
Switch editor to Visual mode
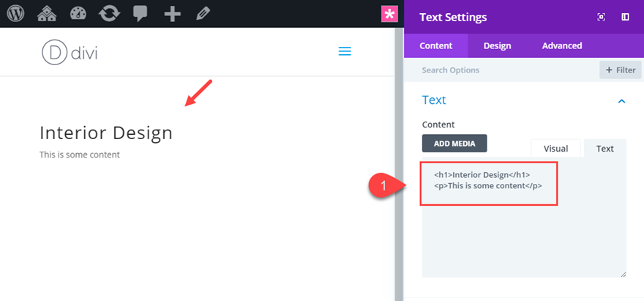555,148
